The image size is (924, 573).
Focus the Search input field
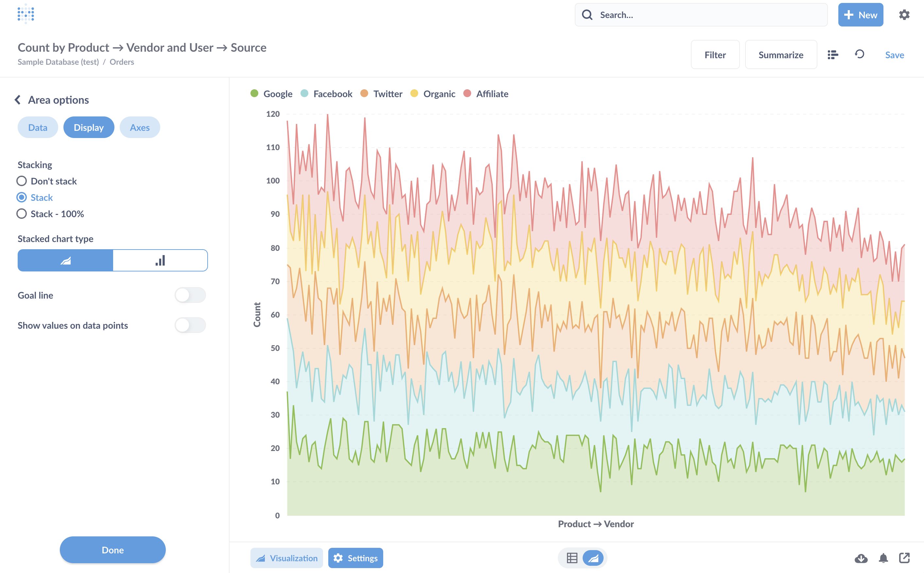coord(701,15)
